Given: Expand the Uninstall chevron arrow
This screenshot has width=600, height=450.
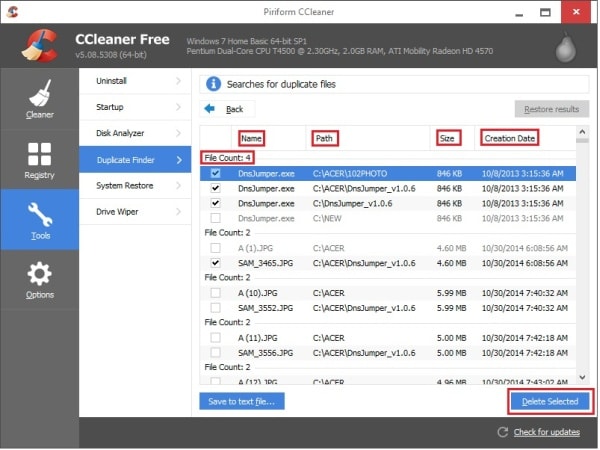Looking at the screenshot, I should click(x=178, y=79).
